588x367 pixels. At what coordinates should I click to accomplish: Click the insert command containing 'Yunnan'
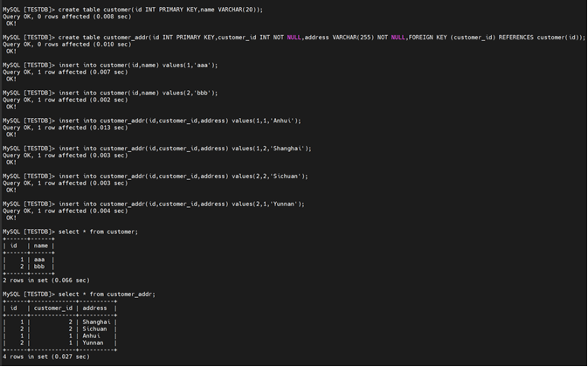181,204
